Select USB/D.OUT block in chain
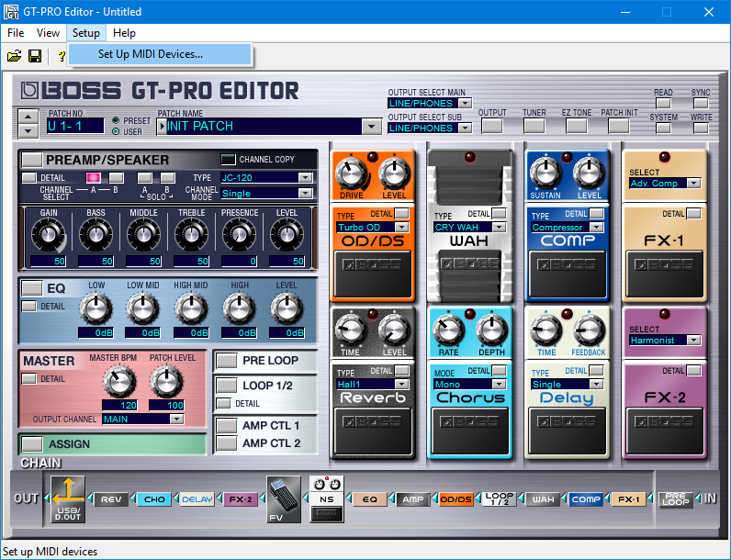This screenshot has width=731, height=560. click(x=68, y=499)
